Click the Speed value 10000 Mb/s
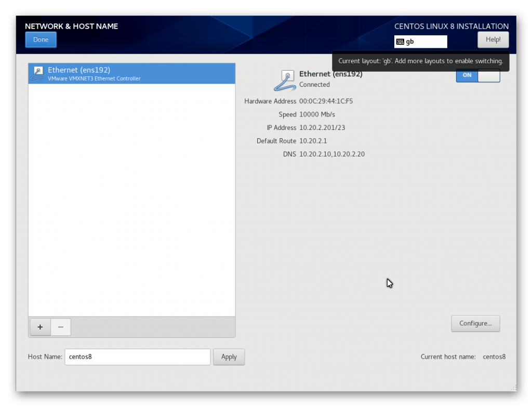This screenshot has width=532, height=407. [317, 114]
